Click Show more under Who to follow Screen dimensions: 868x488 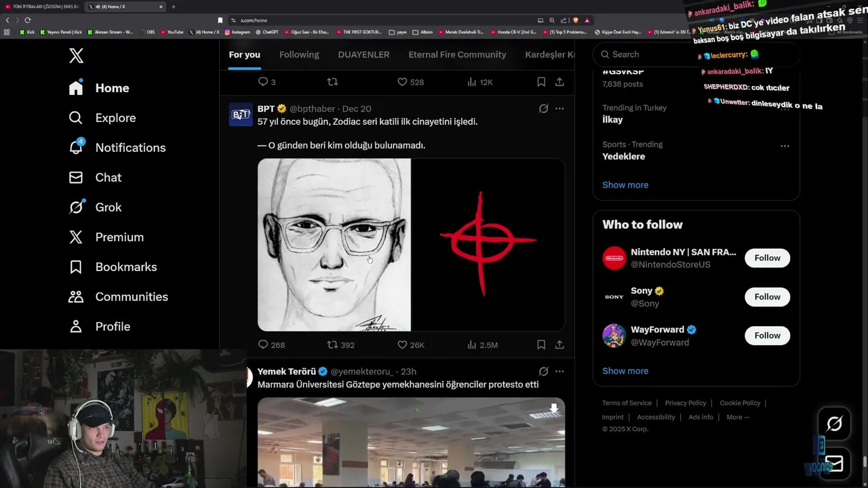pos(625,371)
